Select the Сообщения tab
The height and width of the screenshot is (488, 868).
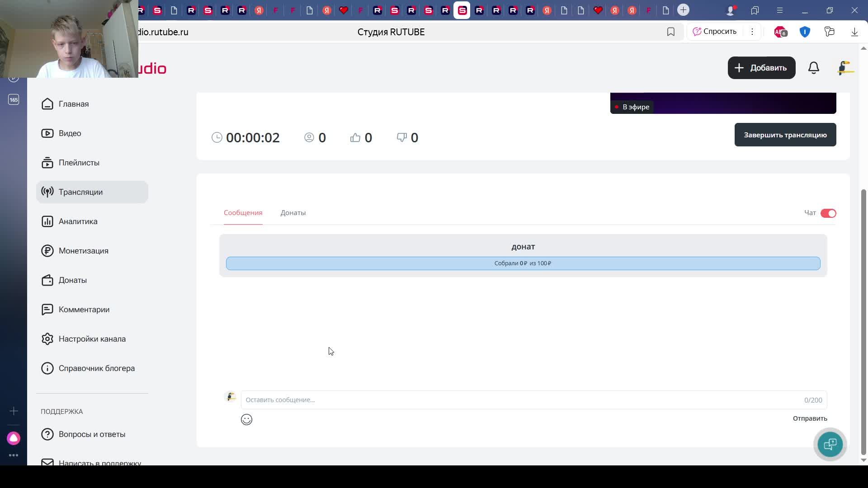[x=243, y=213]
